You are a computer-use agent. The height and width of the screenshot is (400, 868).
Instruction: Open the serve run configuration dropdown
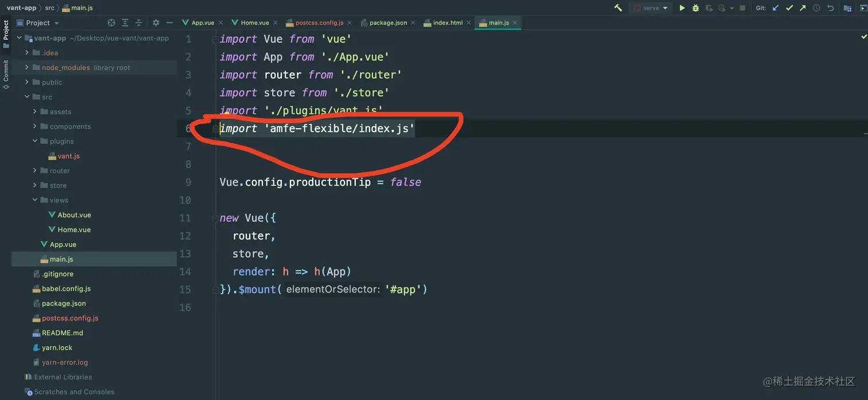(650, 8)
